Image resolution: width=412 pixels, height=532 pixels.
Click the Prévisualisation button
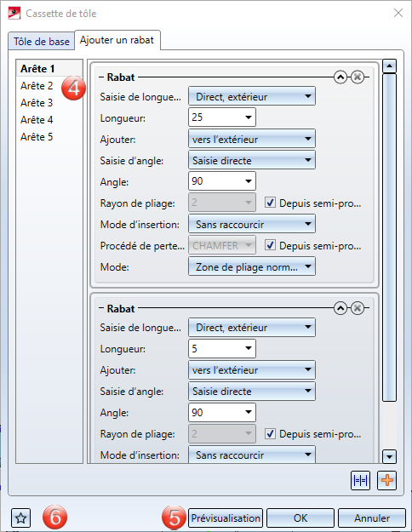click(x=226, y=518)
